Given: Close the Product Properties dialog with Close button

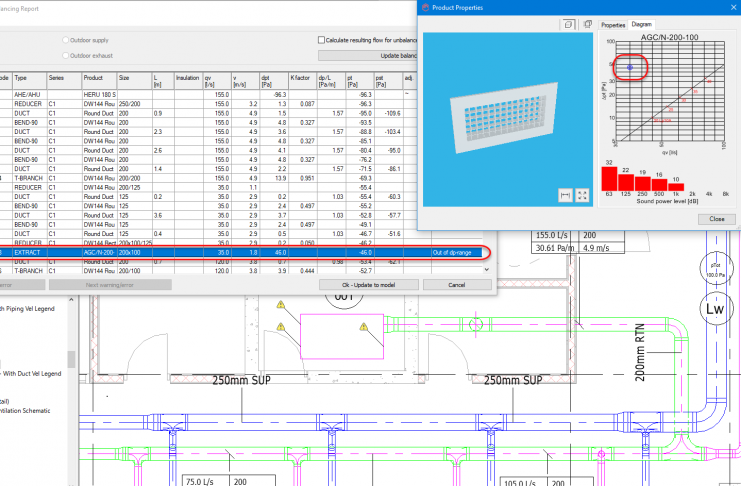Looking at the screenshot, I should [717, 218].
